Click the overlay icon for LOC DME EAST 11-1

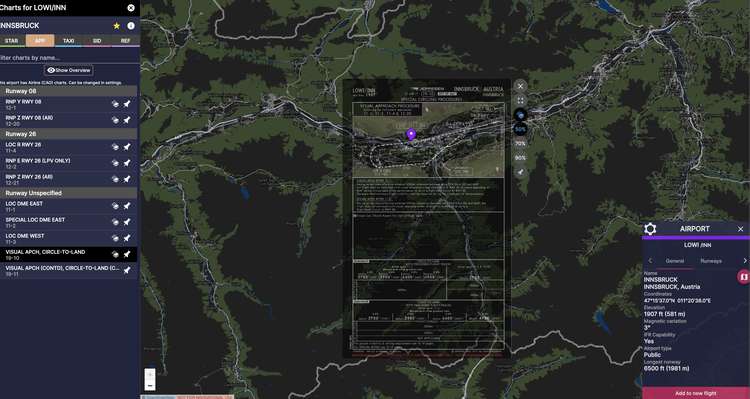(x=115, y=206)
